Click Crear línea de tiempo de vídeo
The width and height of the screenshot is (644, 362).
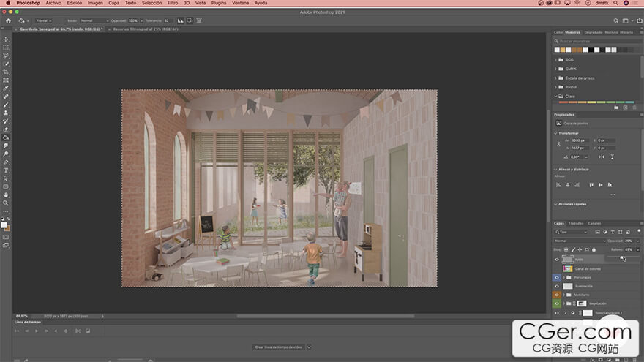tap(279, 347)
